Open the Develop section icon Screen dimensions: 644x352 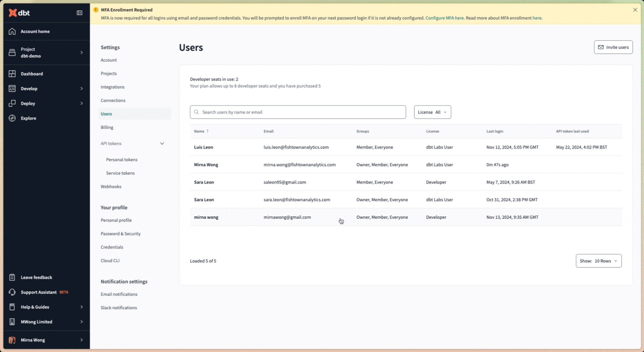point(12,89)
